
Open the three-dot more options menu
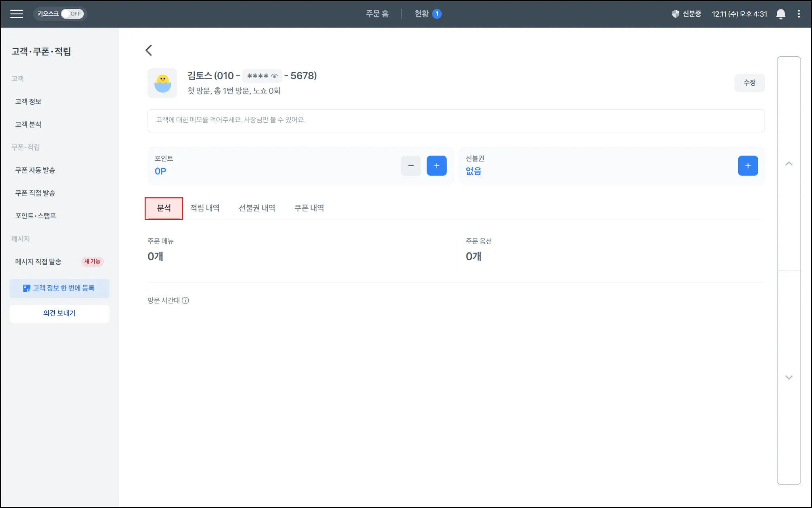[x=799, y=14]
